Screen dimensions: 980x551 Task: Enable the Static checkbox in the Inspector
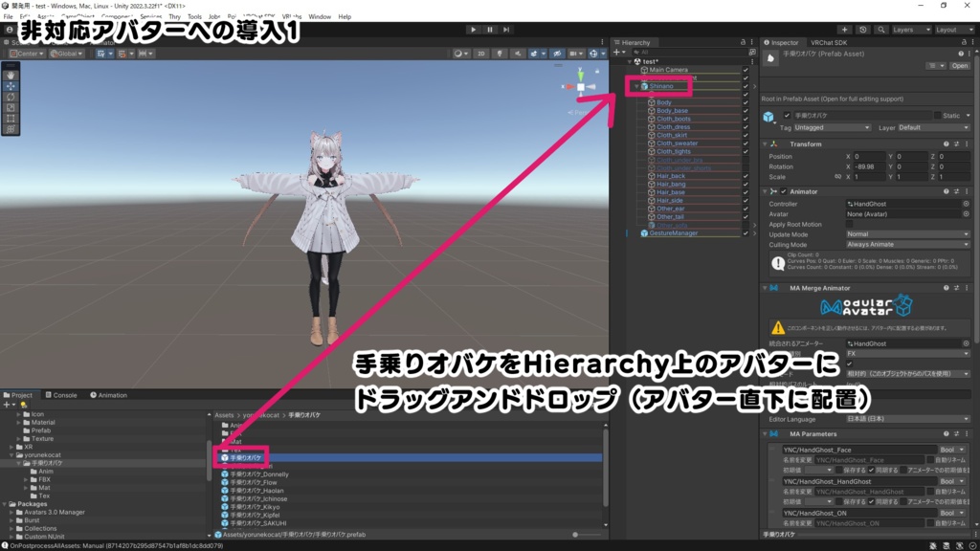pos(937,115)
